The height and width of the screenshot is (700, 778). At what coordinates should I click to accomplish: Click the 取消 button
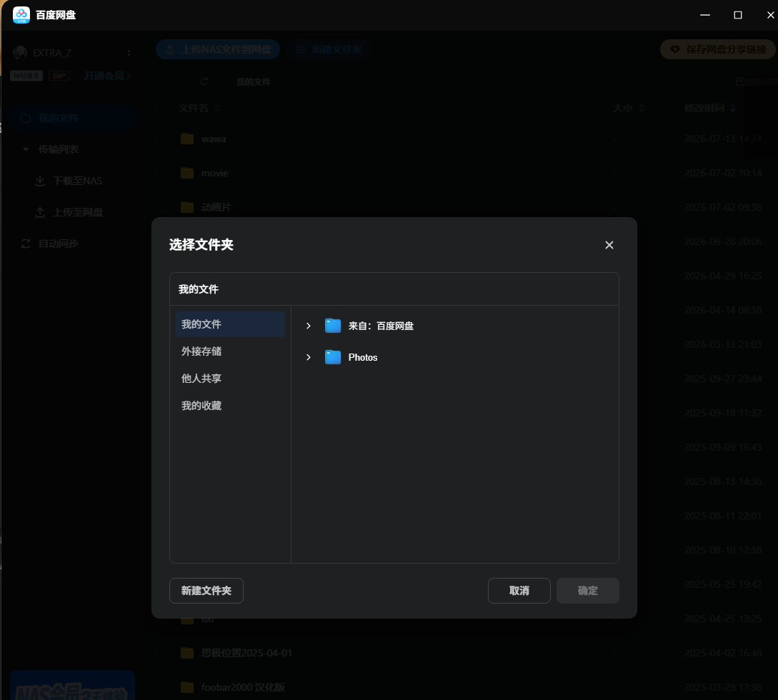pyautogui.click(x=519, y=591)
